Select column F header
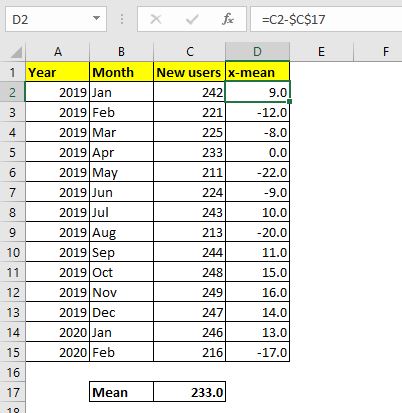The height and width of the screenshot is (413, 402). point(385,52)
